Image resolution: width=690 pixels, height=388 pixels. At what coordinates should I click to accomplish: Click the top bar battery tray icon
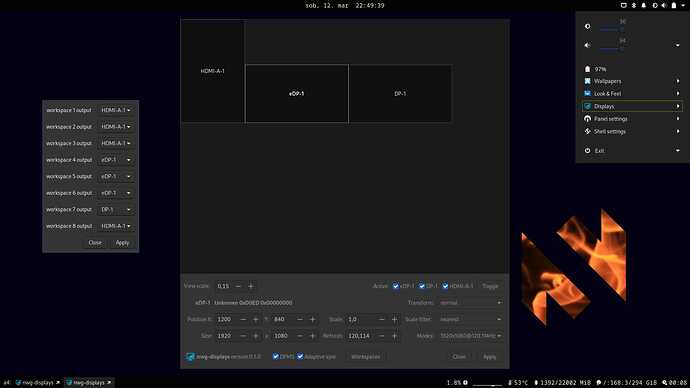(x=674, y=5)
